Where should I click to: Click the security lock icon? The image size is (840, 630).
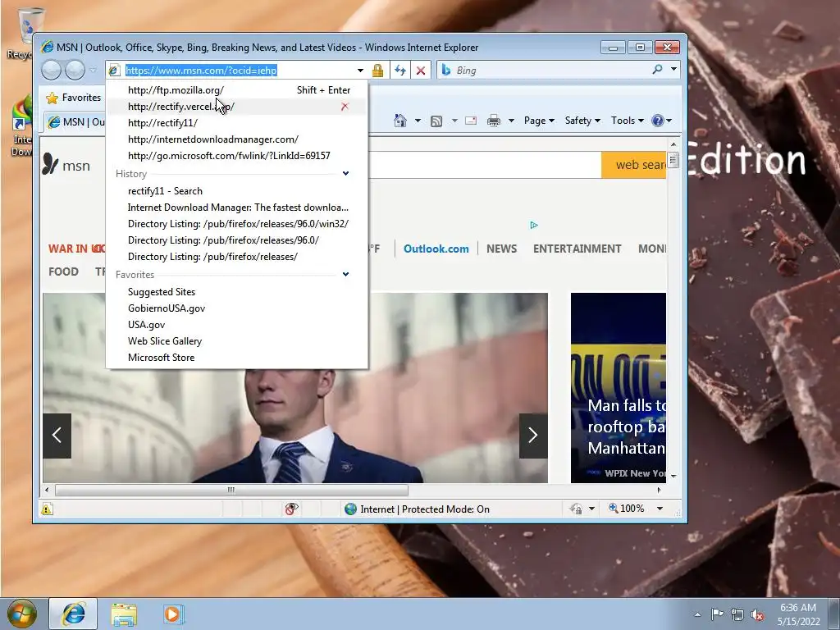click(377, 71)
